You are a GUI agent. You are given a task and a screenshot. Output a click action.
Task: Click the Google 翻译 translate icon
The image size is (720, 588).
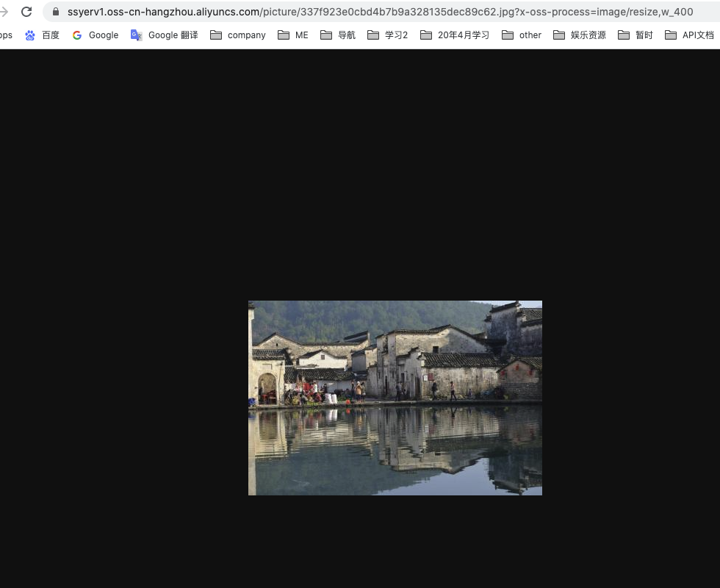pos(135,35)
